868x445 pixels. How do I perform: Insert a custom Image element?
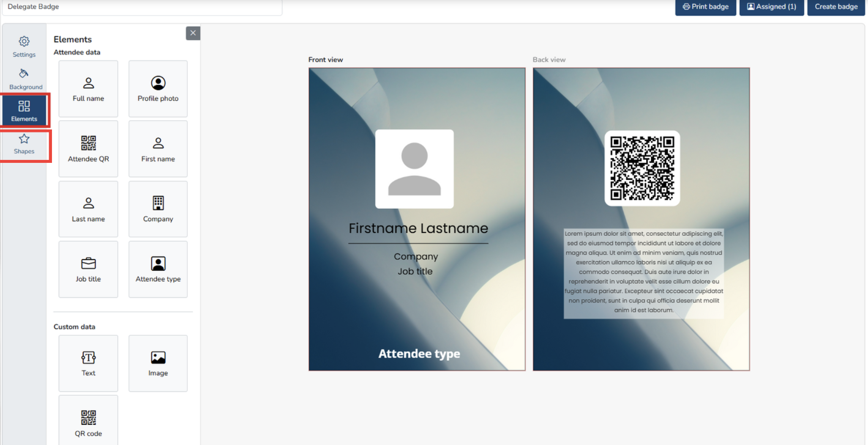tap(158, 363)
